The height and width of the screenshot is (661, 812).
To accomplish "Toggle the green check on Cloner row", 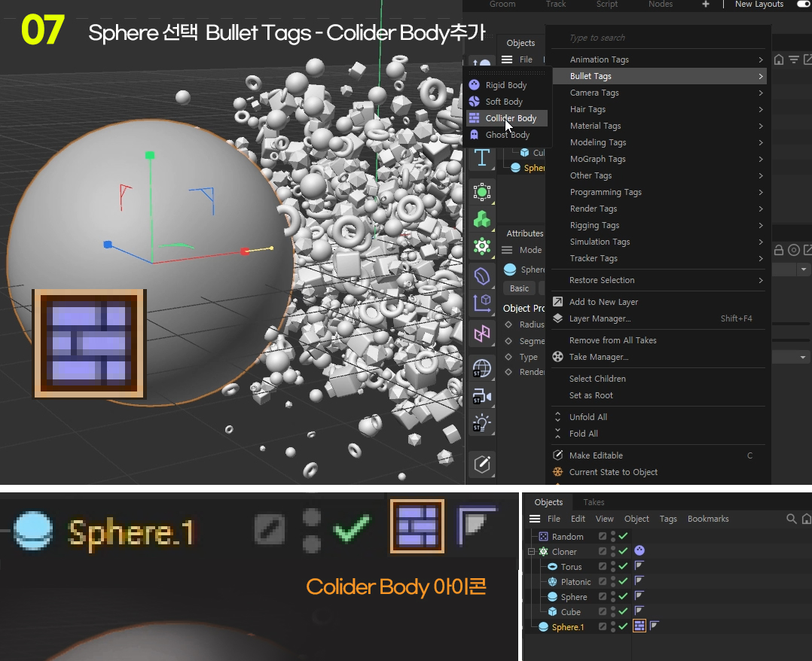I will pyautogui.click(x=623, y=551).
